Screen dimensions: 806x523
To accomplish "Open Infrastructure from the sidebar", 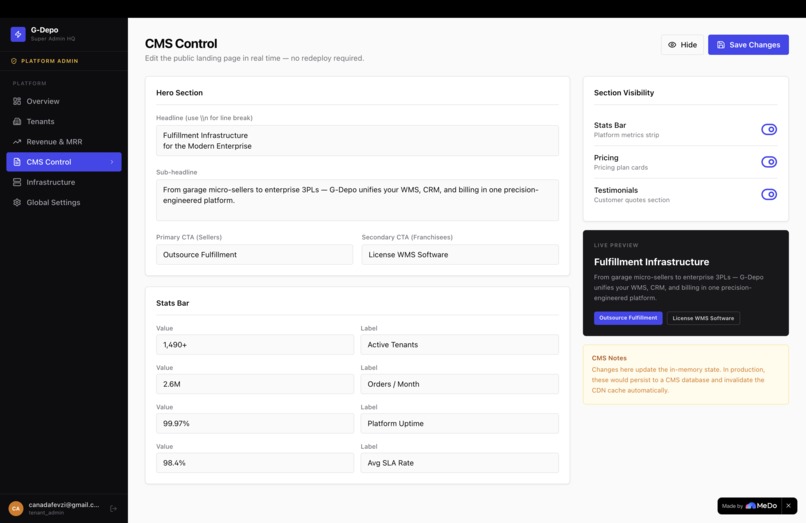I will tap(64, 182).
